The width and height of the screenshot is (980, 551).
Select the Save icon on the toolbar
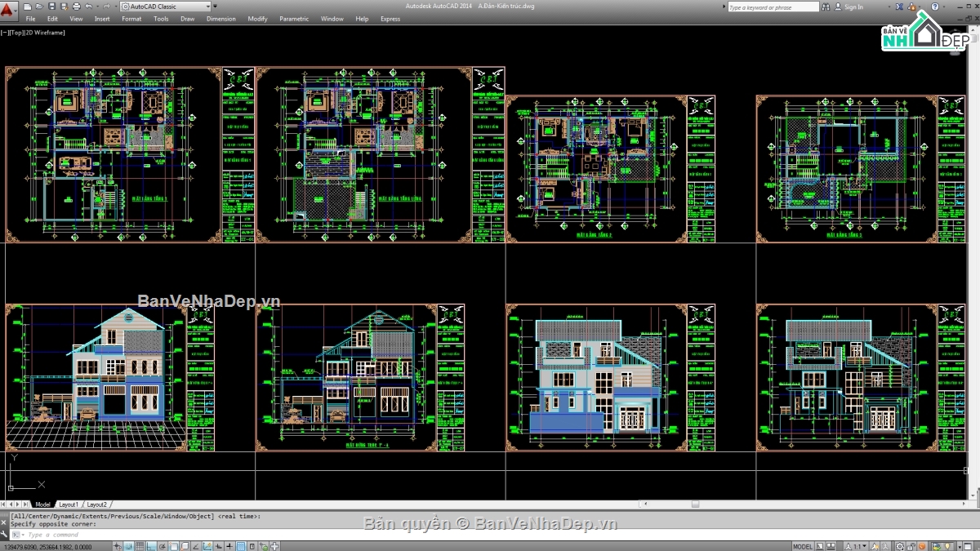[51, 6]
